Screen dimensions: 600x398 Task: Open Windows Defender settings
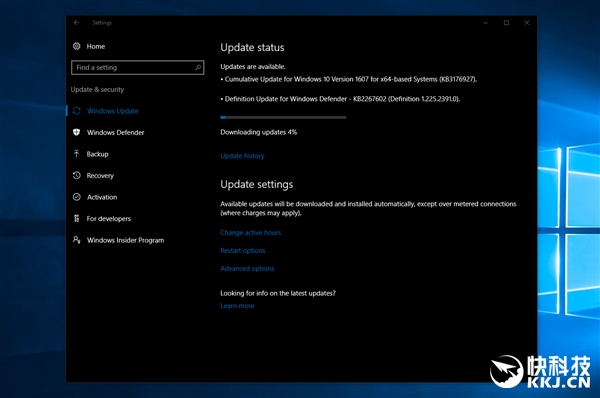click(x=116, y=132)
